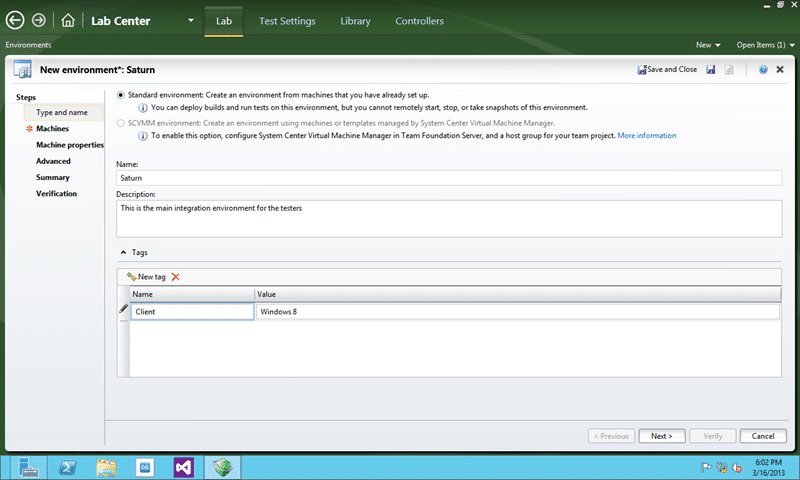Image resolution: width=800 pixels, height=480 pixels.
Task: Open the Test Settings tab
Action: tap(287, 21)
